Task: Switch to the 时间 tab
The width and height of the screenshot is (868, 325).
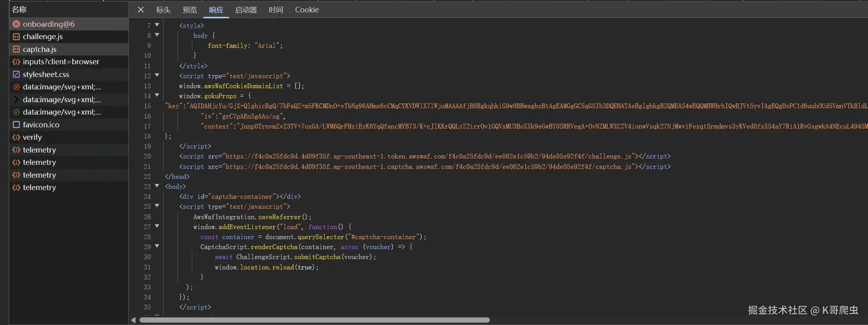Action: 276,10
